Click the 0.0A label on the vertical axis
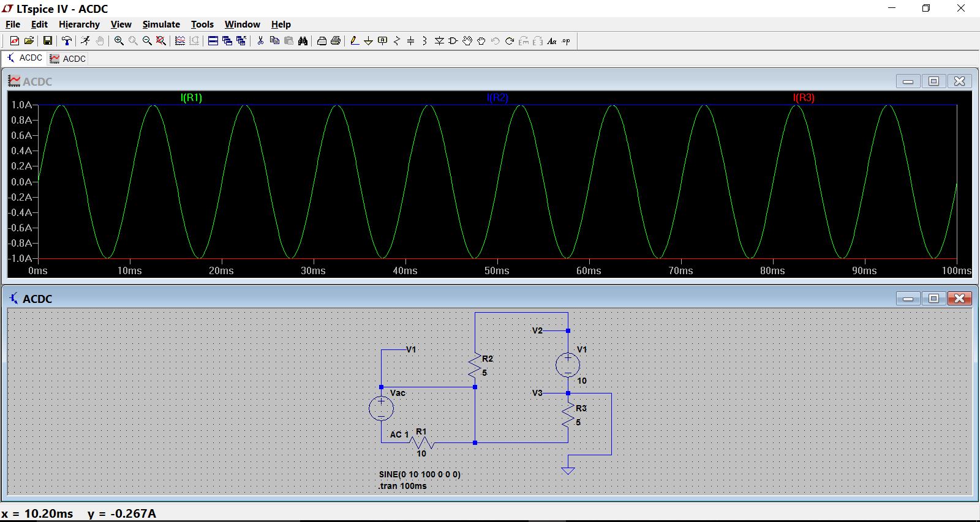The image size is (980, 522). pos(21,182)
